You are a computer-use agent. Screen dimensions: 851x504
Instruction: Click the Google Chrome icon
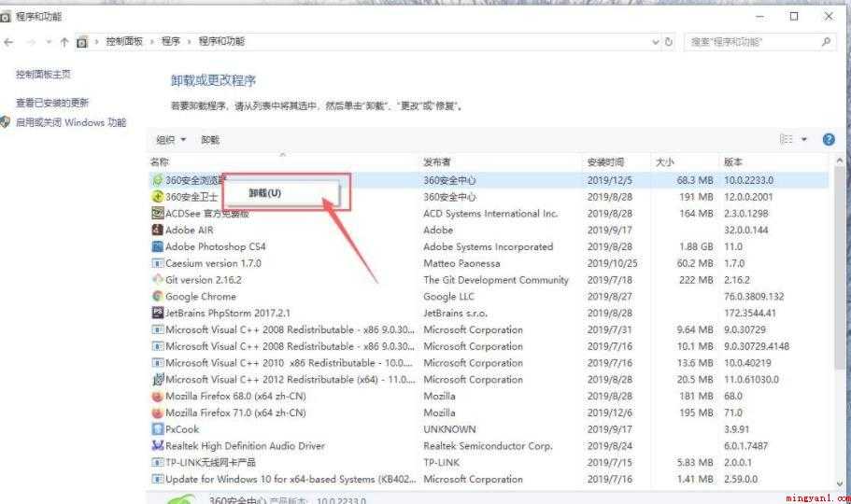click(157, 296)
